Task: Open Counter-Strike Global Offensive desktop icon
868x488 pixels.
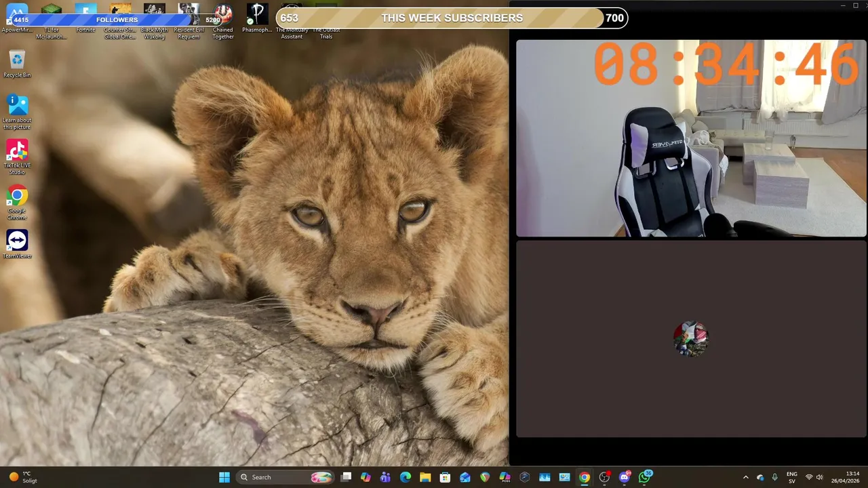Action: tap(120, 22)
